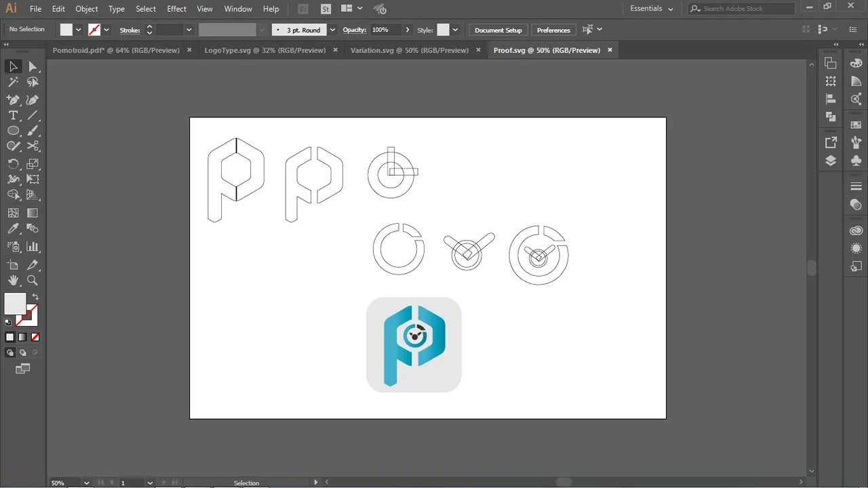The image size is (868, 488).
Task: Open the File menu
Action: coord(35,9)
